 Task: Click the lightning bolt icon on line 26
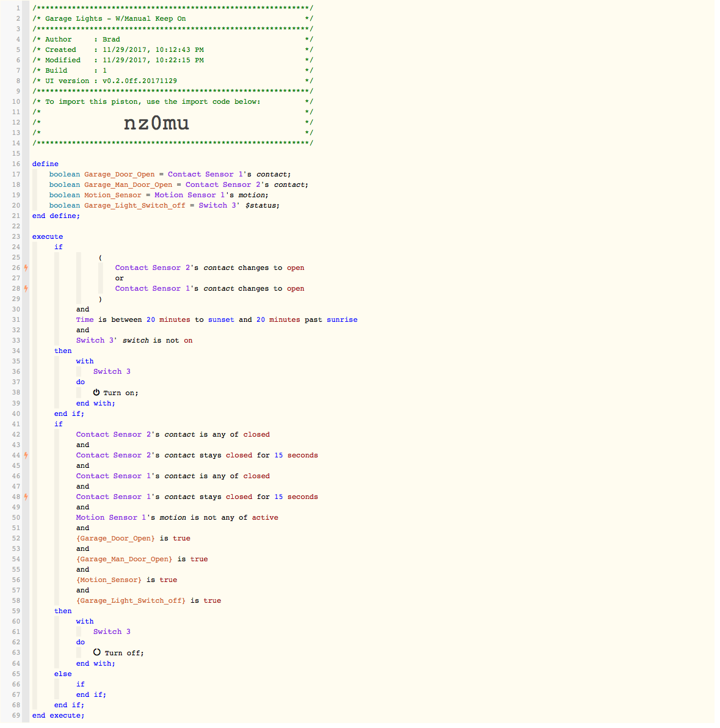[x=26, y=268]
